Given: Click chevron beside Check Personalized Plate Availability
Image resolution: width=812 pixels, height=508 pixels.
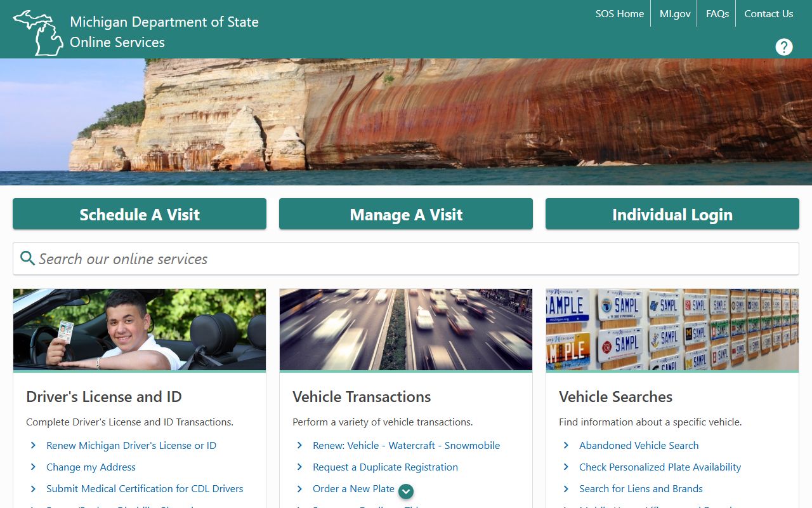Looking at the screenshot, I should [566, 467].
